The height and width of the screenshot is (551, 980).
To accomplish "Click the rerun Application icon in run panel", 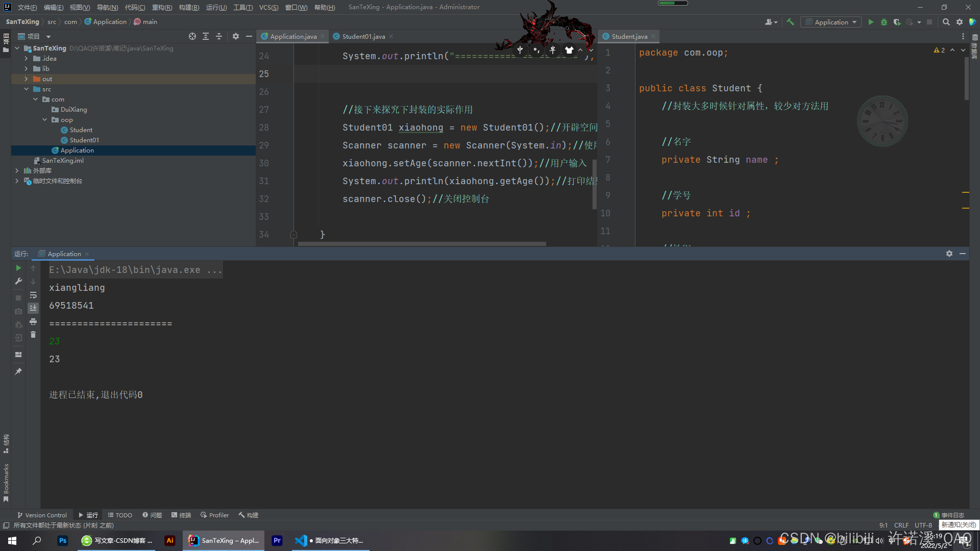I will (18, 268).
